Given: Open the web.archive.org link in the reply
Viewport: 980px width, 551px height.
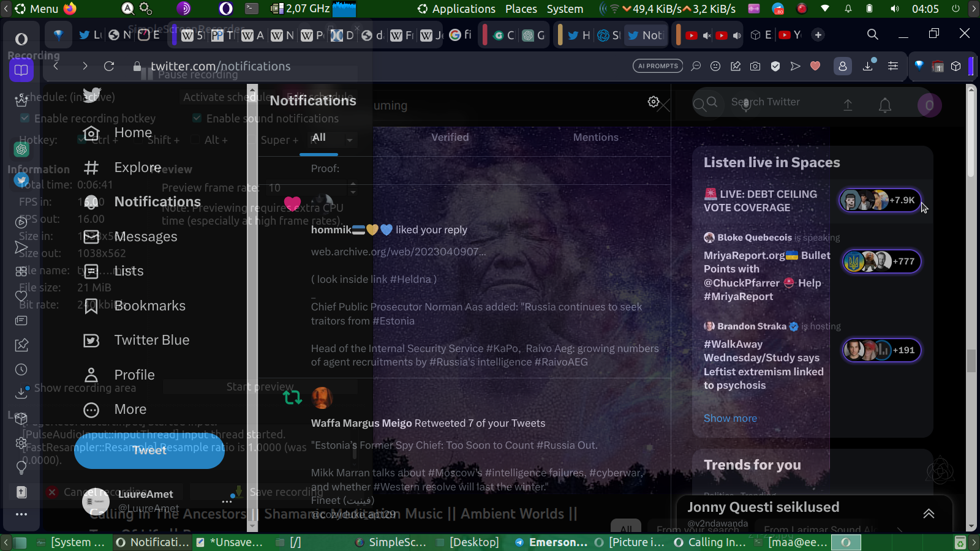Looking at the screenshot, I should click(398, 252).
